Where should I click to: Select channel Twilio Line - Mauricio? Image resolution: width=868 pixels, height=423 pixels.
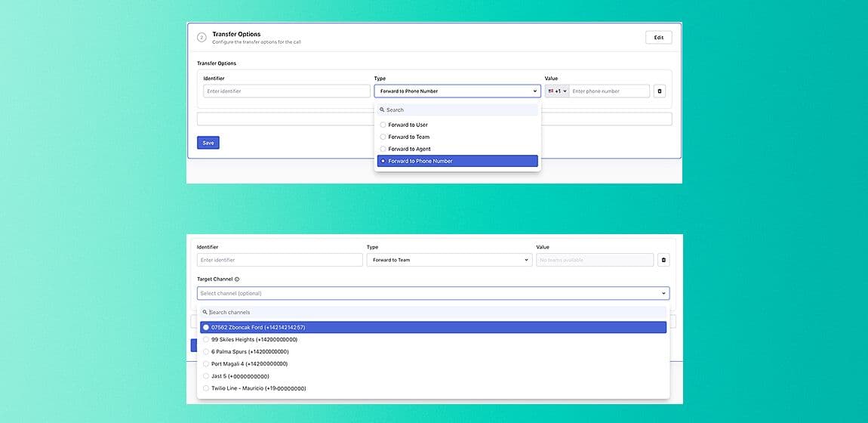433,388
